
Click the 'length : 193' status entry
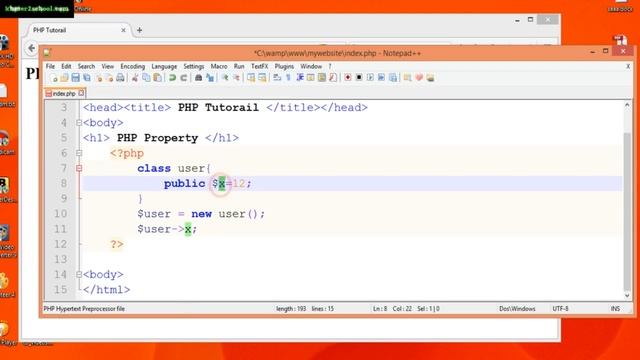pyautogui.click(x=291, y=309)
